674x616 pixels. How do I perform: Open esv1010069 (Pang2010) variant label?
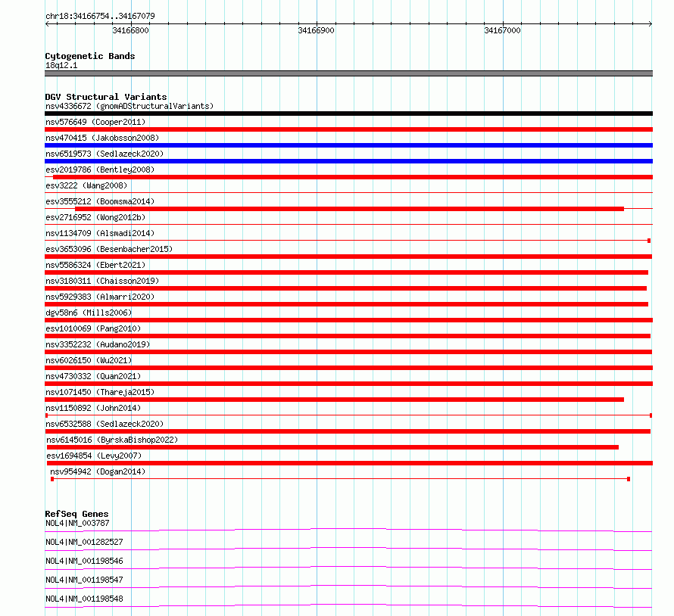[93, 328]
